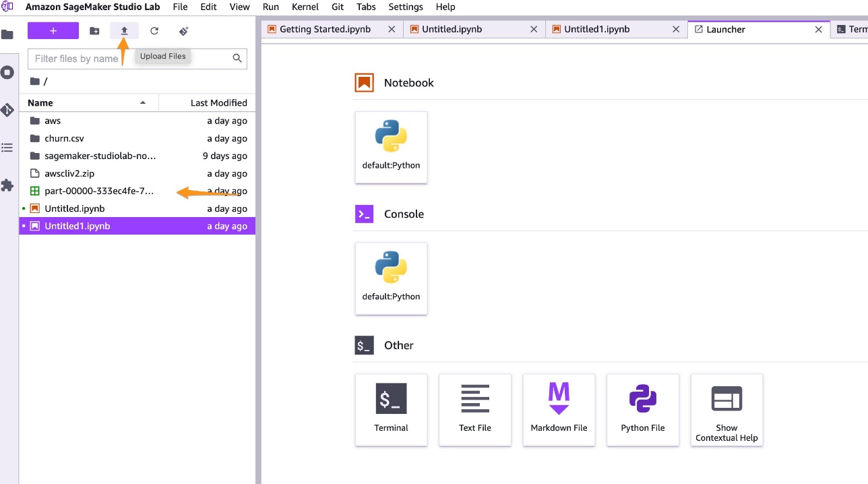This screenshot has height=484, width=868.
Task: Close the Untitled.ipynb tab
Action: point(534,30)
